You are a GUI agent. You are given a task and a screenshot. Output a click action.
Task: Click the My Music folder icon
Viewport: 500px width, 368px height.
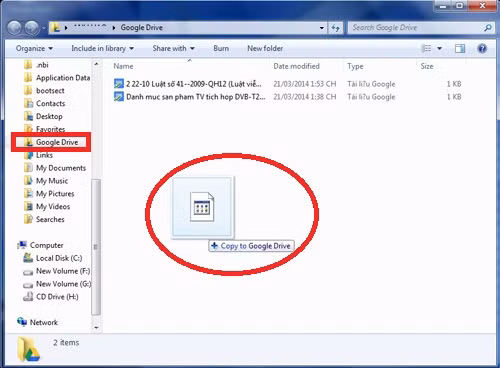tap(29, 181)
